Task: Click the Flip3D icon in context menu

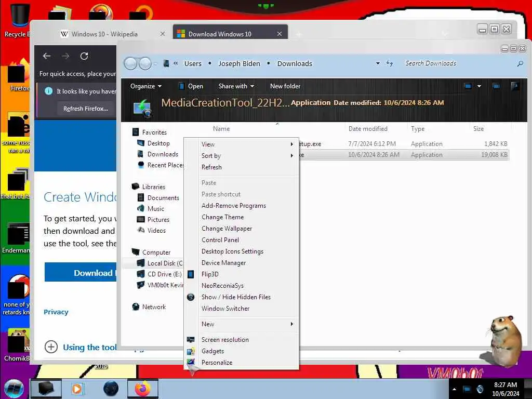Action: tap(191, 274)
